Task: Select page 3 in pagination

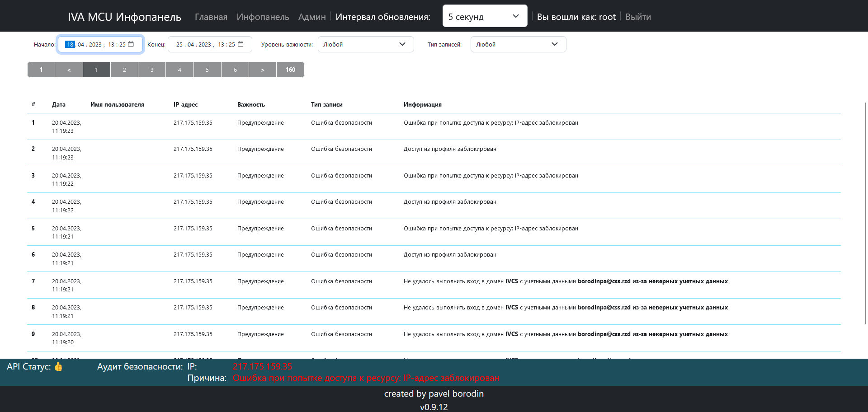Action: [152, 70]
